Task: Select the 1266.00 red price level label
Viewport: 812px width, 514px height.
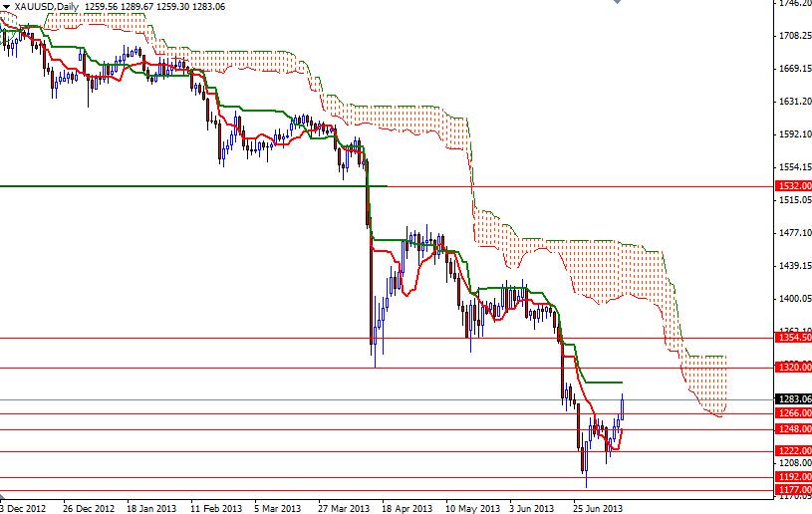Action: tap(793, 413)
